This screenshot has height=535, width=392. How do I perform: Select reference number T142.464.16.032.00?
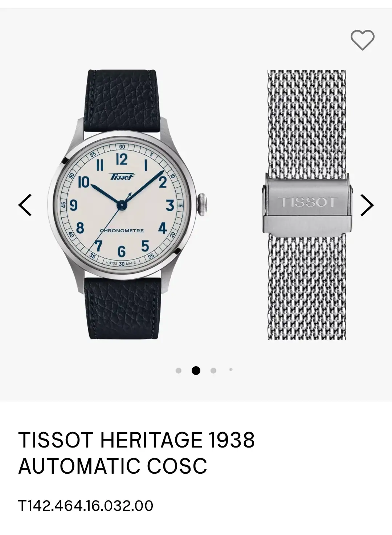86,506
